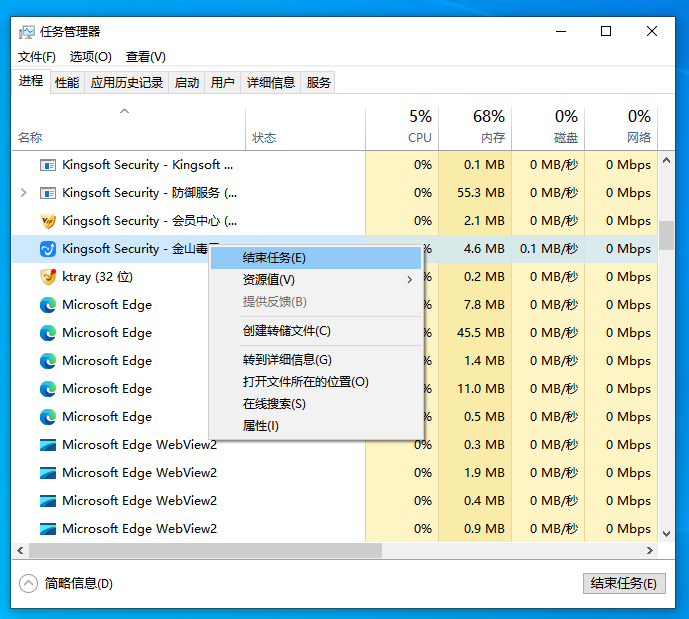
Task: Click the ktray shield icon
Action: pyautogui.click(x=48, y=277)
